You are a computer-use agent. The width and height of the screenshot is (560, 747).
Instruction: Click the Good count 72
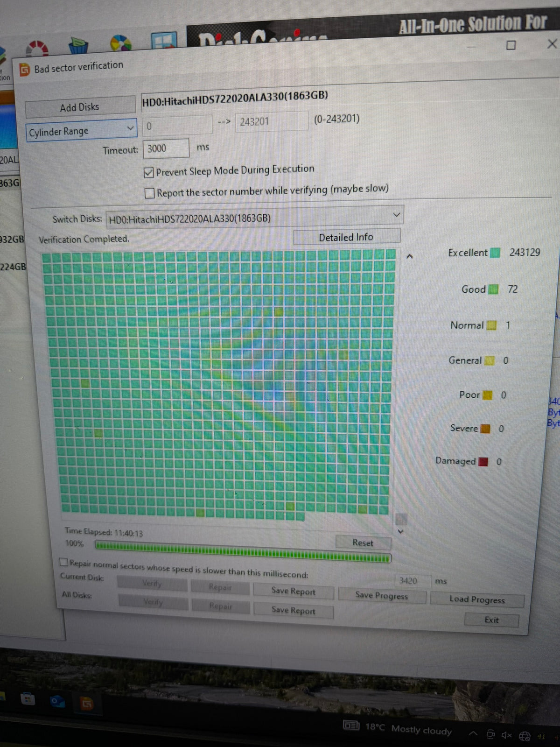point(513,289)
